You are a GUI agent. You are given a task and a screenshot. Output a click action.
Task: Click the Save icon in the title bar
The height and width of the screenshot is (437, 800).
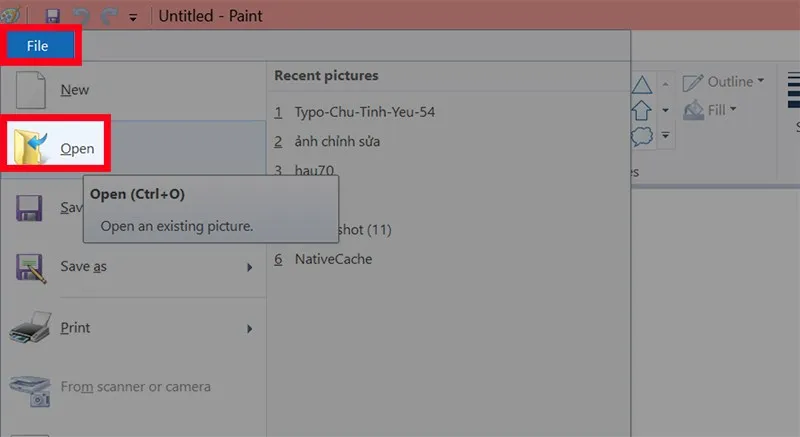(53, 16)
